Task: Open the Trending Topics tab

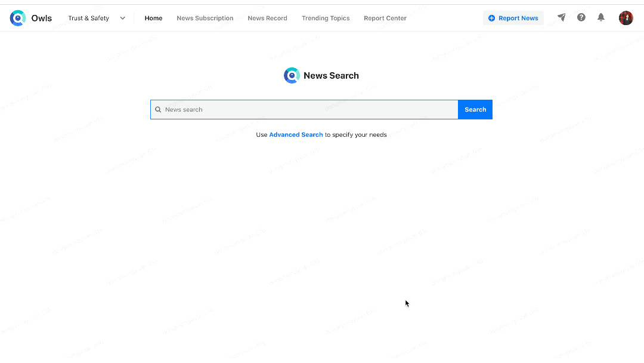Action: [326, 18]
